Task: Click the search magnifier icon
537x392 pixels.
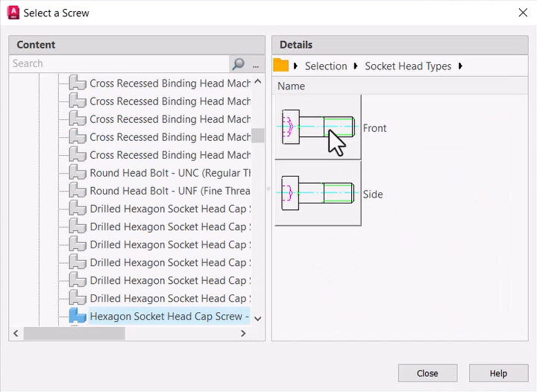Action: click(x=239, y=63)
